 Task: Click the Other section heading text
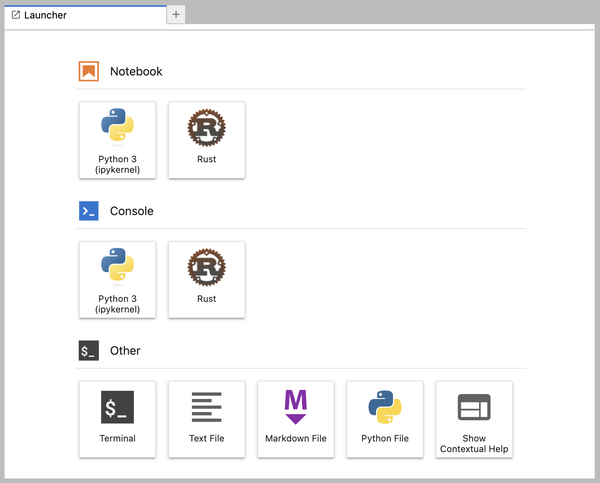pos(125,351)
